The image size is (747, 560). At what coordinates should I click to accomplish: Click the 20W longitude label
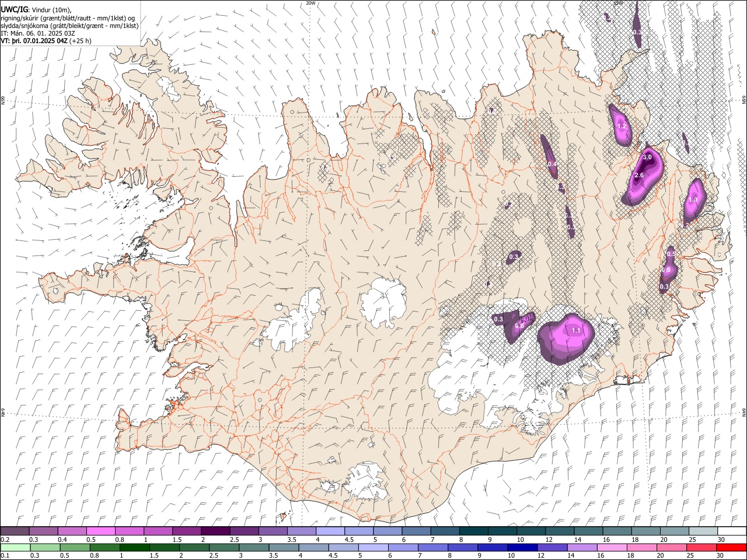(311, 3)
